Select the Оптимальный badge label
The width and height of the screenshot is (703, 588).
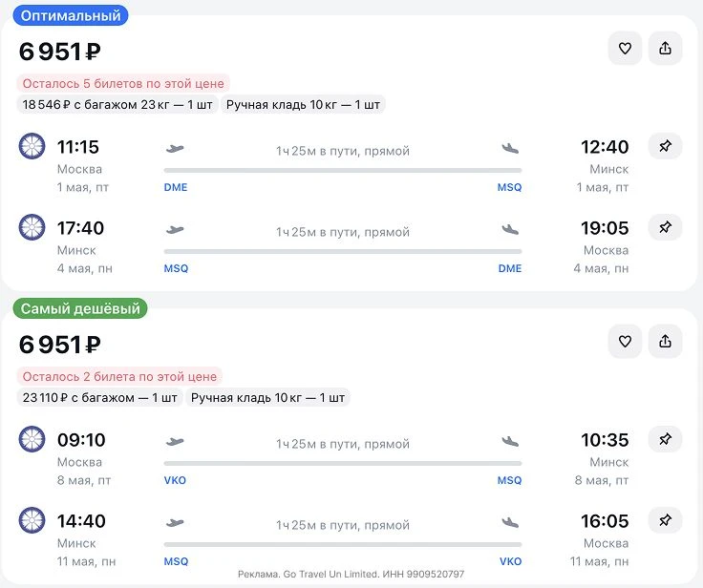72,15
